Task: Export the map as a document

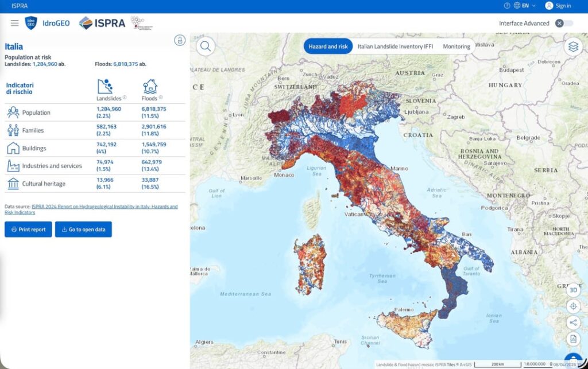Action: [573, 339]
